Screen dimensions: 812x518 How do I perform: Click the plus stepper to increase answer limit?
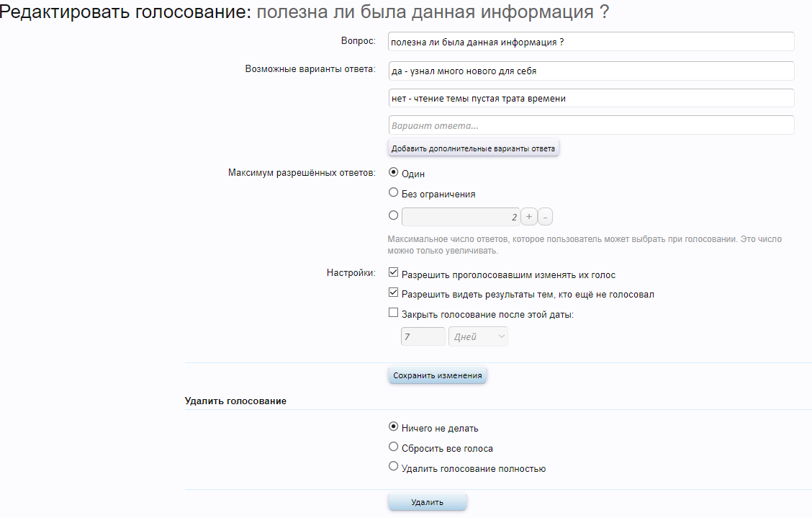click(529, 215)
